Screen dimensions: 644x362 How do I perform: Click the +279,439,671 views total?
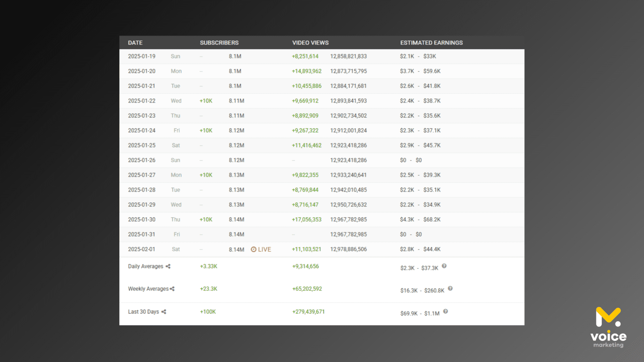(x=308, y=312)
